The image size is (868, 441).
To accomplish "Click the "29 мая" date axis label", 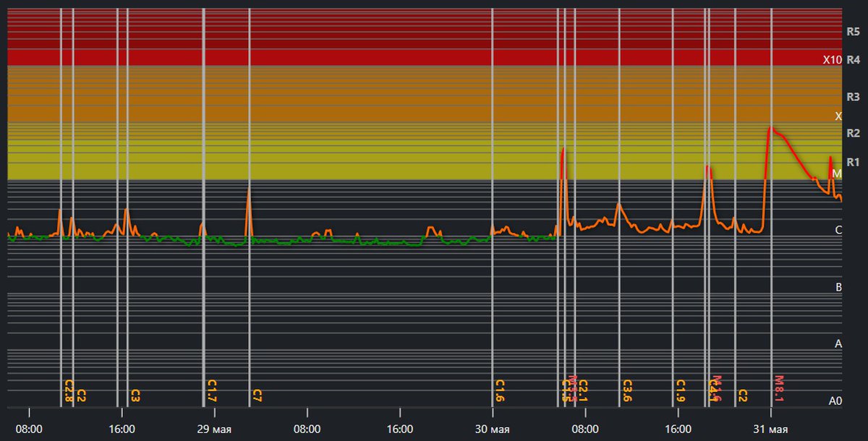I will [213, 429].
